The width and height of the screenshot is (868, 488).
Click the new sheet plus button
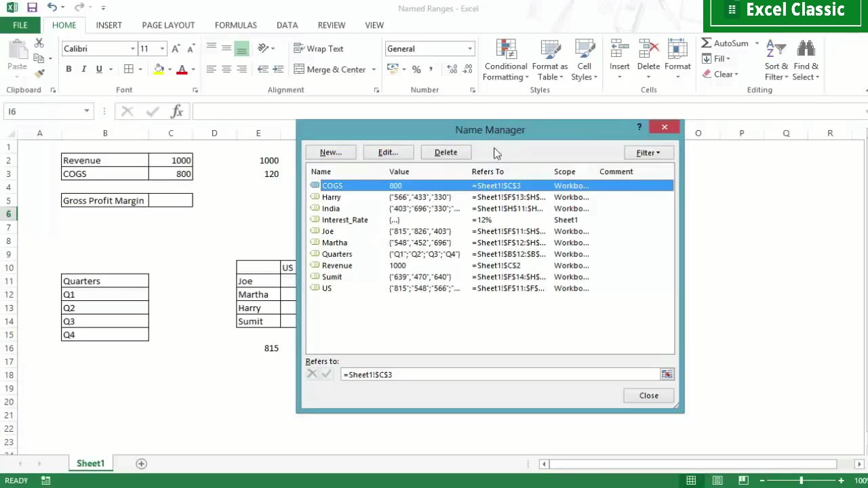141,464
